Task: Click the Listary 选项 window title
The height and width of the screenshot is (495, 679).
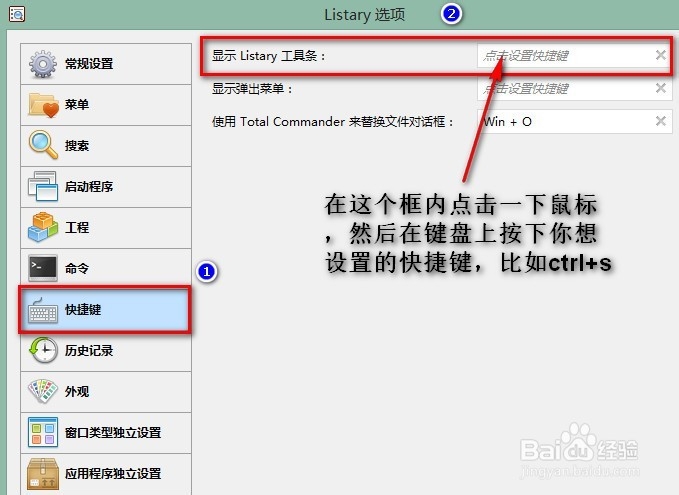Action: (x=365, y=15)
